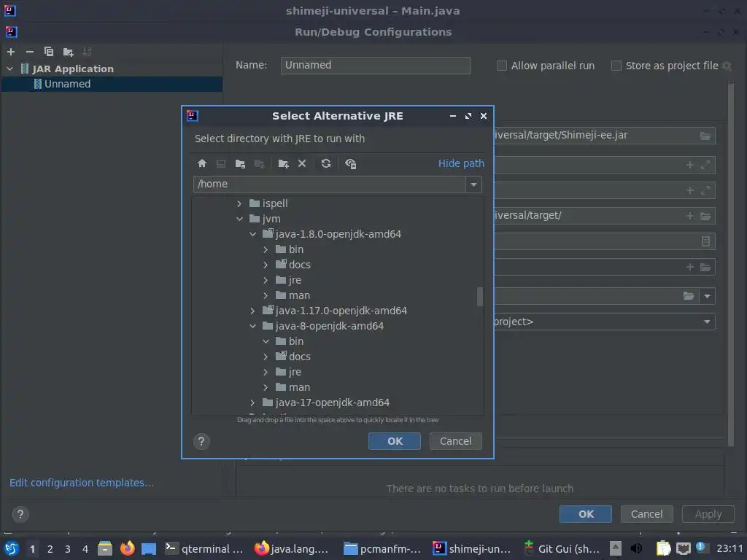Viewport: 747px width, 560px height.
Task: Toggle show hidden files icon in chooser toolbar
Action: coord(351,163)
